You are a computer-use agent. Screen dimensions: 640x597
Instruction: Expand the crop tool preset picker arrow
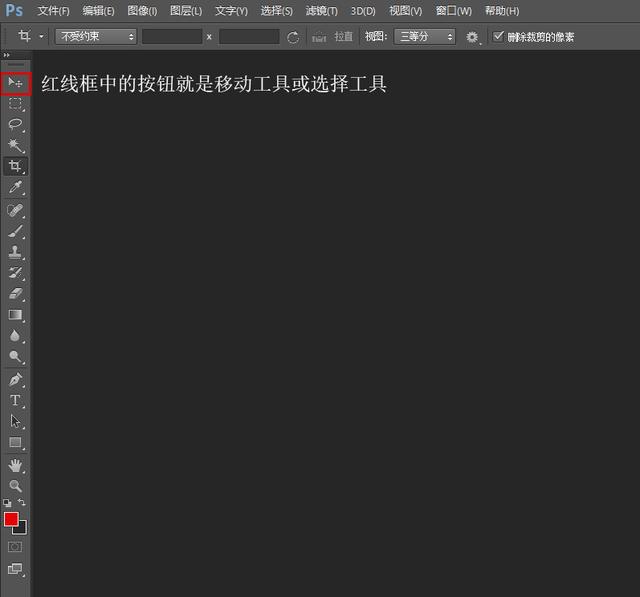pyautogui.click(x=41, y=37)
